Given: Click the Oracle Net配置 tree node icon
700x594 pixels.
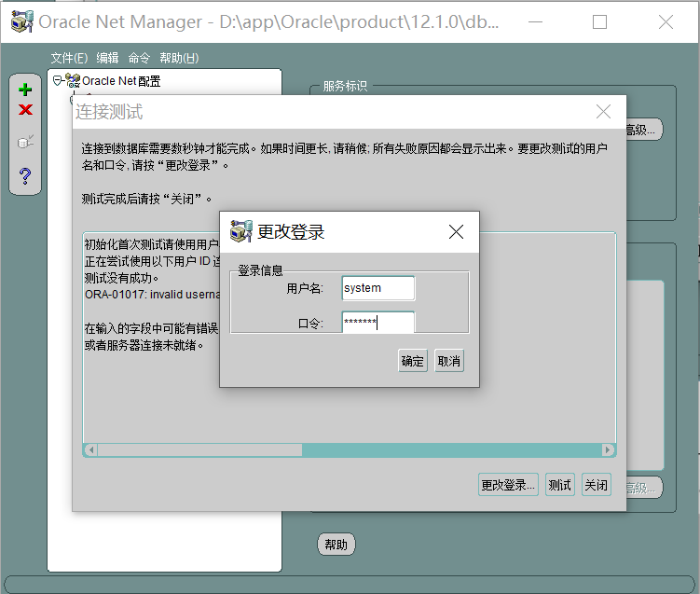Looking at the screenshot, I should coord(73,80).
